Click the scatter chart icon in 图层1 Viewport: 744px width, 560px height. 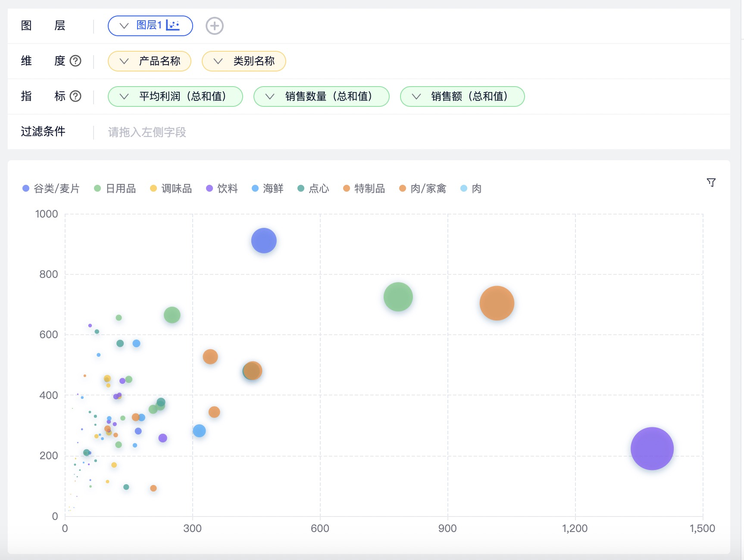pyautogui.click(x=173, y=25)
